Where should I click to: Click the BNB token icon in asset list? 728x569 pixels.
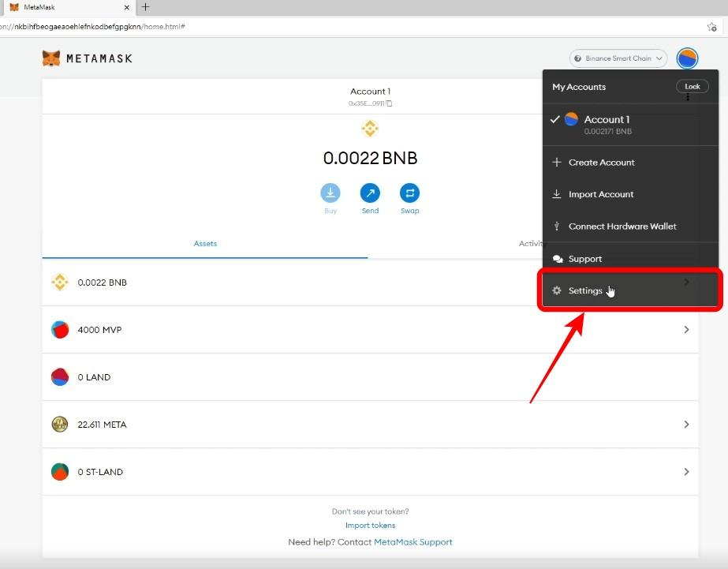pos(60,282)
